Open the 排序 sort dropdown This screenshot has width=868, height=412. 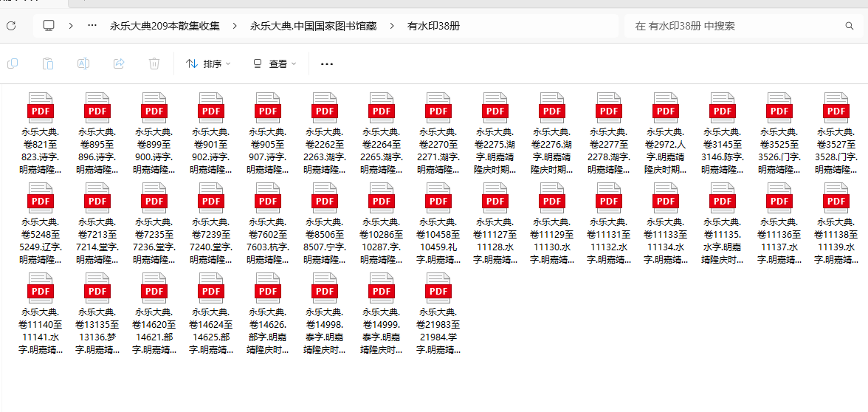208,64
